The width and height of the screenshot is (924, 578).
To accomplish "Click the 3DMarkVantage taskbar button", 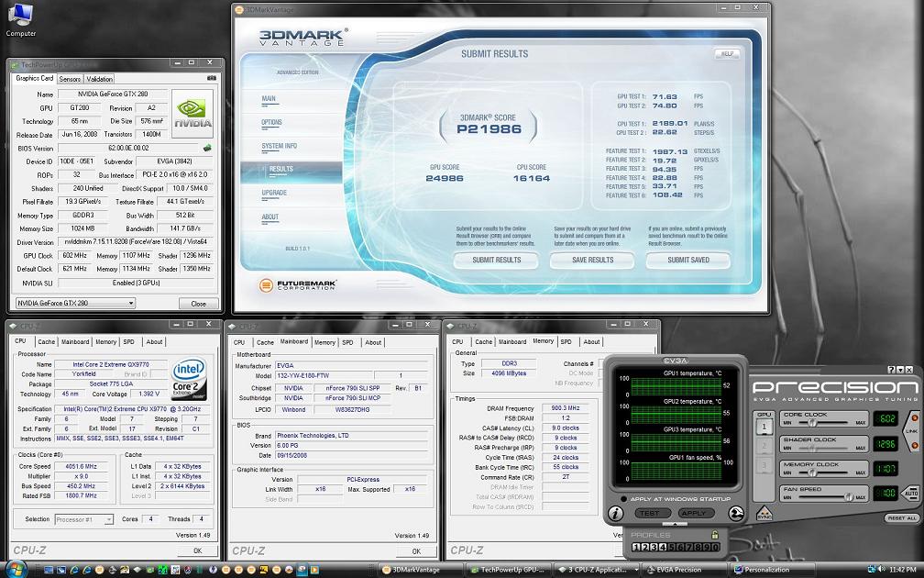I will (x=420, y=570).
